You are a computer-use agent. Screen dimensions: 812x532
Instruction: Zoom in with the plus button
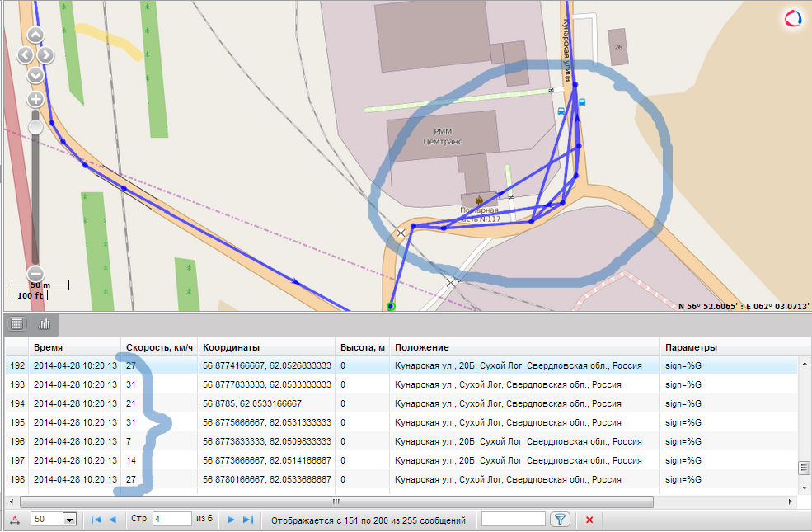[35, 99]
